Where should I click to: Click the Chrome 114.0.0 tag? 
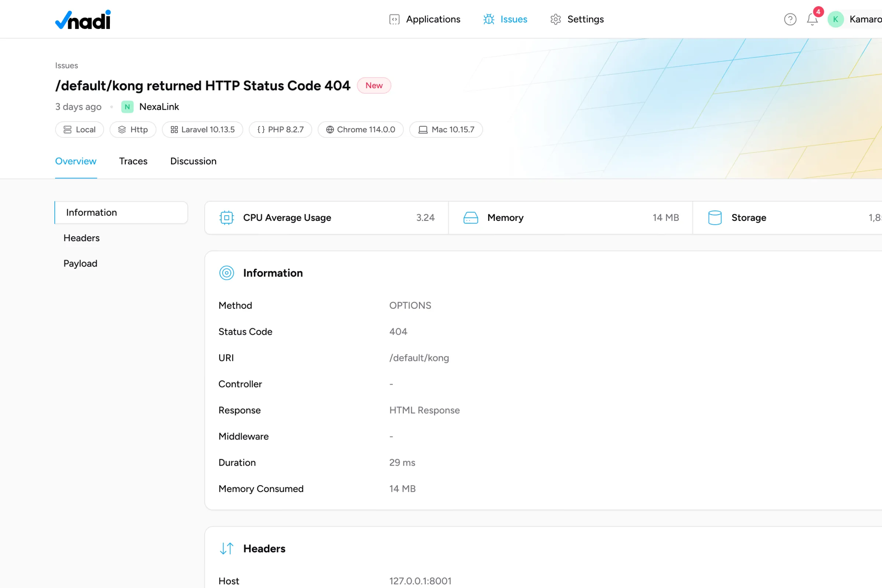click(361, 130)
